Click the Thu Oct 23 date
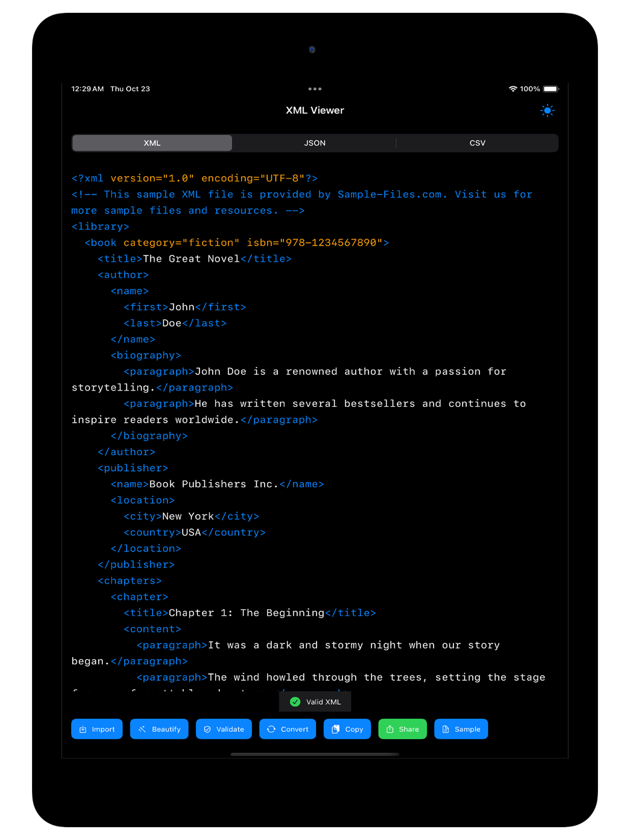The image size is (630, 840). tap(130, 89)
